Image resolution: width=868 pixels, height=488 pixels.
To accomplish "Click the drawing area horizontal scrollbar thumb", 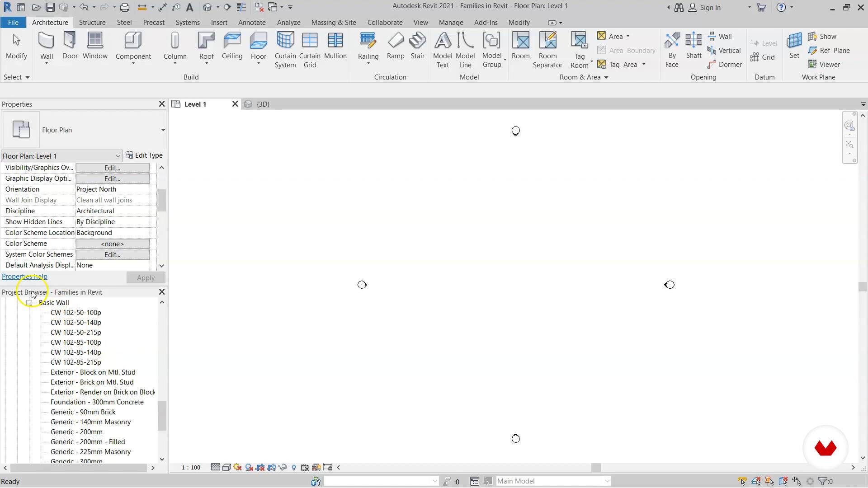I will tap(596, 468).
